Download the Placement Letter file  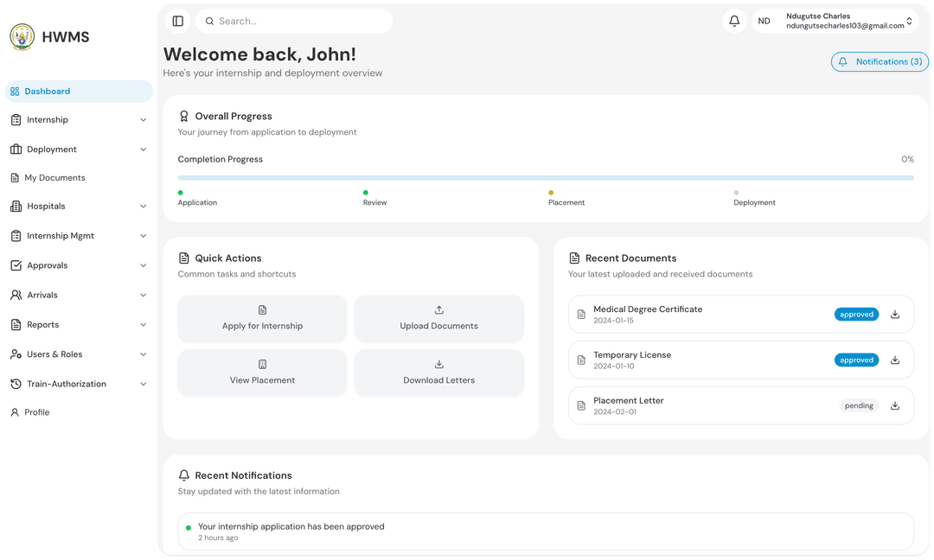[x=895, y=406]
